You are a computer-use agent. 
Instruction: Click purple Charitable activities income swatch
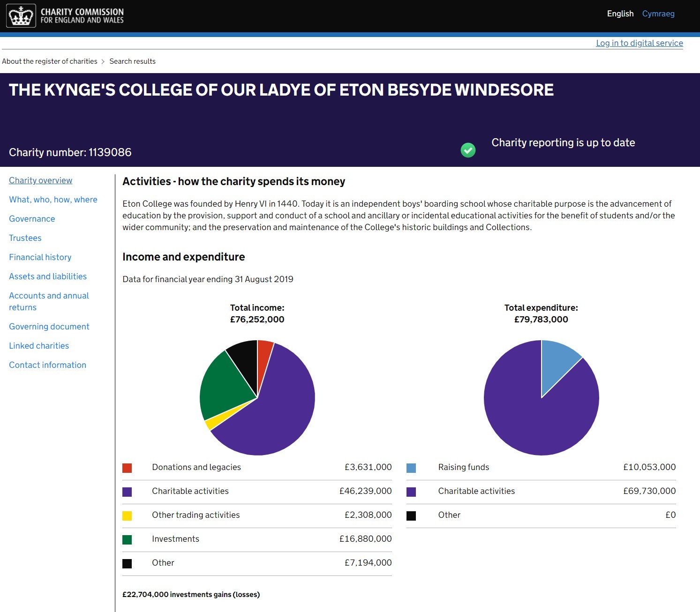pyautogui.click(x=127, y=492)
